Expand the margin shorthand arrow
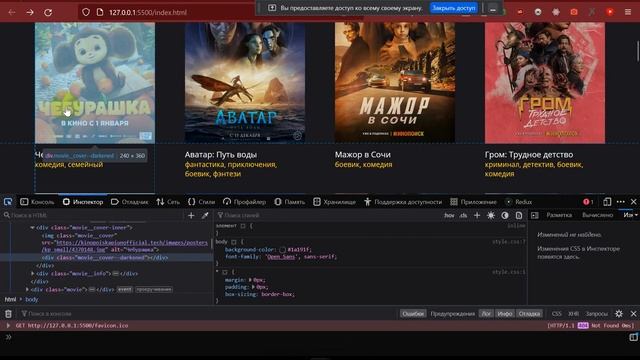The height and width of the screenshot is (360, 640). 250,280
